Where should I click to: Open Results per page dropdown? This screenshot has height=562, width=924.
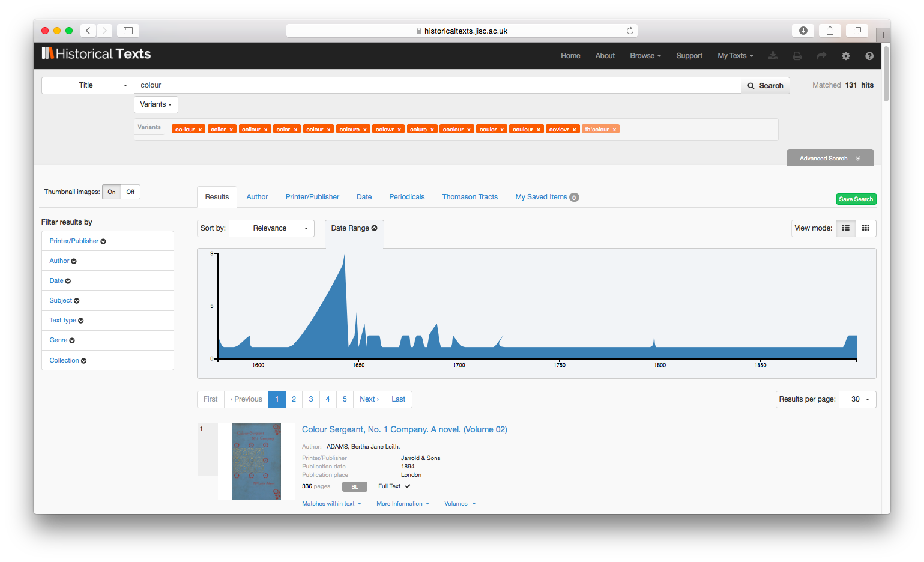coord(857,399)
